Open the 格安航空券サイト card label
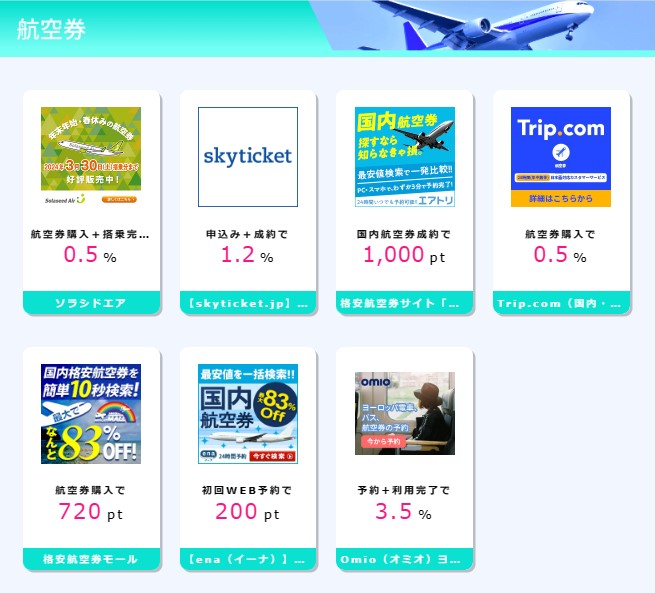The height and width of the screenshot is (593, 656). (x=405, y=303)
